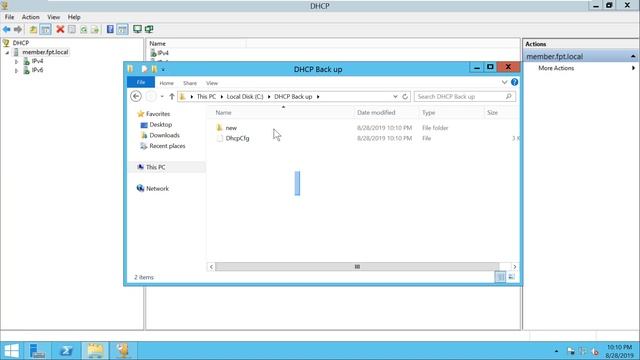
Task: Click the Export List icon in DHCP toolbar
Action: click(x=95, y=29)
